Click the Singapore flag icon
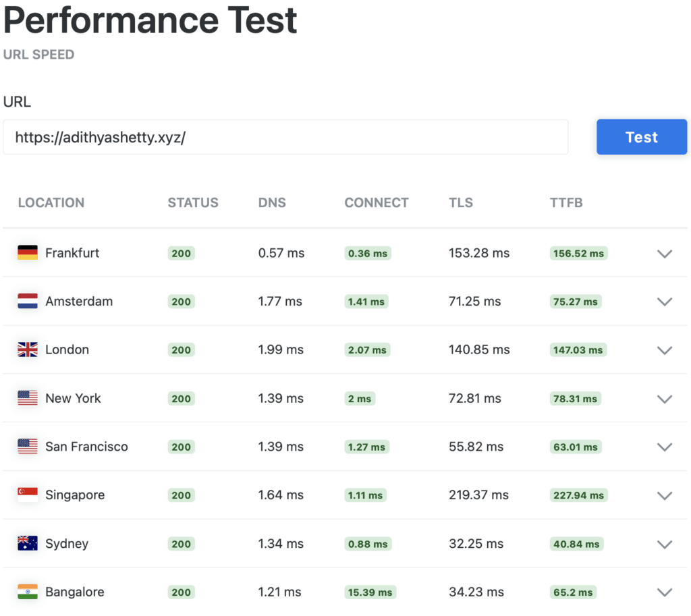The width and height of the screenshot is (691, 616). click(x=27, y=495)
